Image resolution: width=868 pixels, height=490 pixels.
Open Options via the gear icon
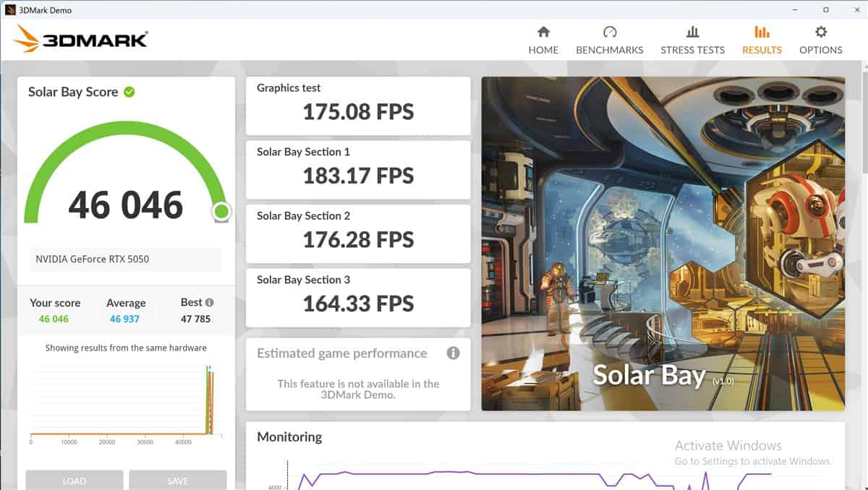tap(820, 33)
